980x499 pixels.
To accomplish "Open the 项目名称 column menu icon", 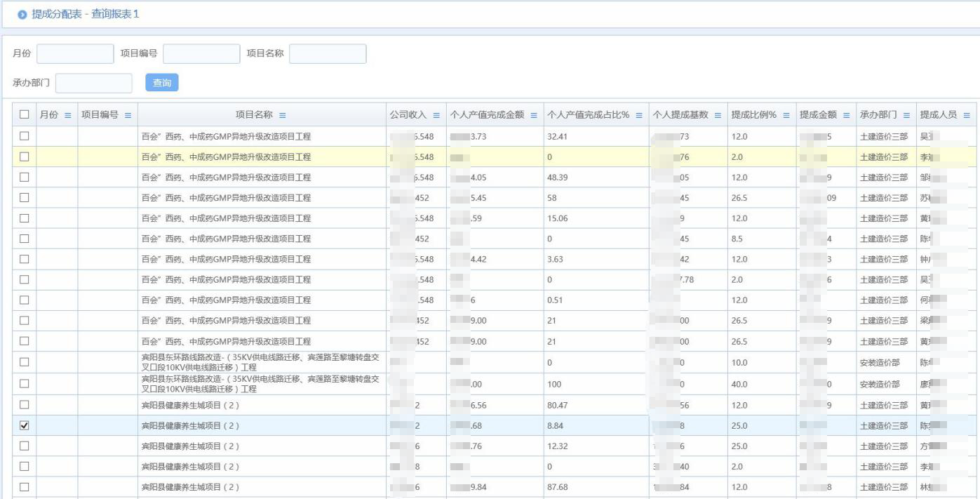I will [x=282, y=115].
